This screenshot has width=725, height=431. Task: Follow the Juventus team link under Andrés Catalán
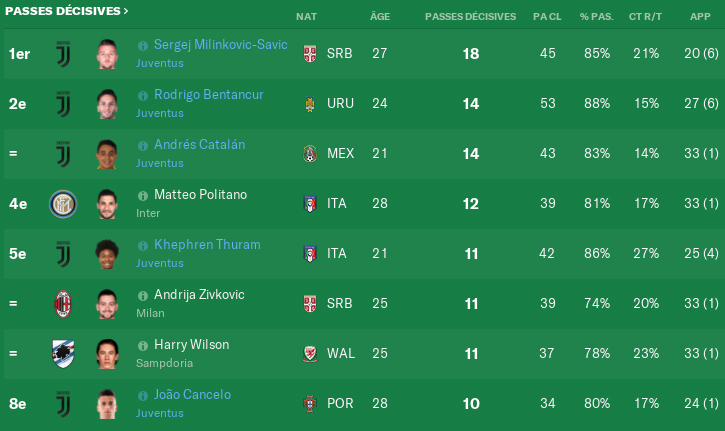(x=160, y=163)
